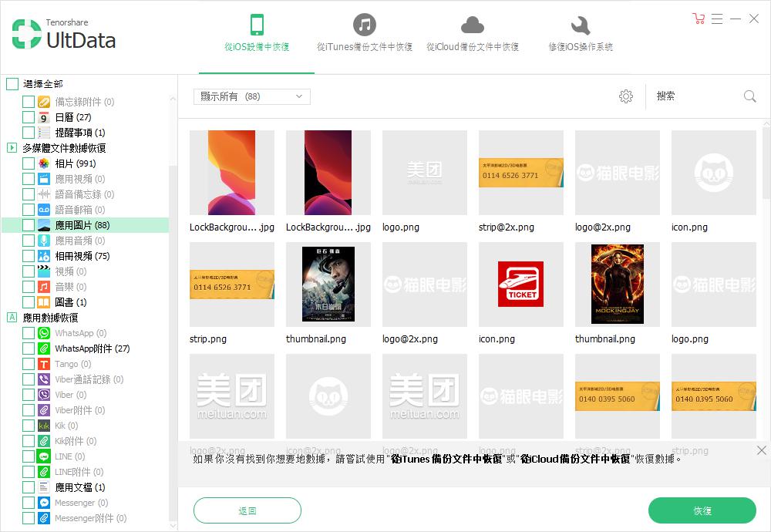771x532 pixels.
Task: Click the 應用視頻 app video icon
Action: pyautogui.click(x=44, y=179)
